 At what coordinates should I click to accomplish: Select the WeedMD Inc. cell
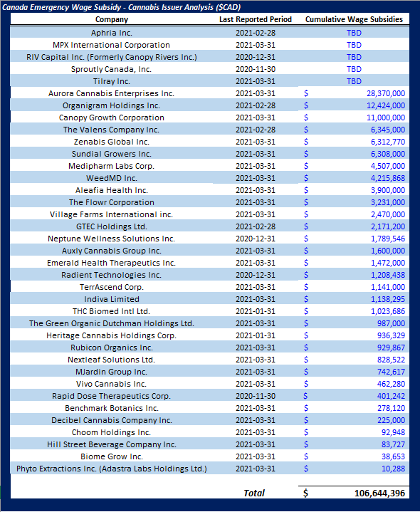point(112,178)
